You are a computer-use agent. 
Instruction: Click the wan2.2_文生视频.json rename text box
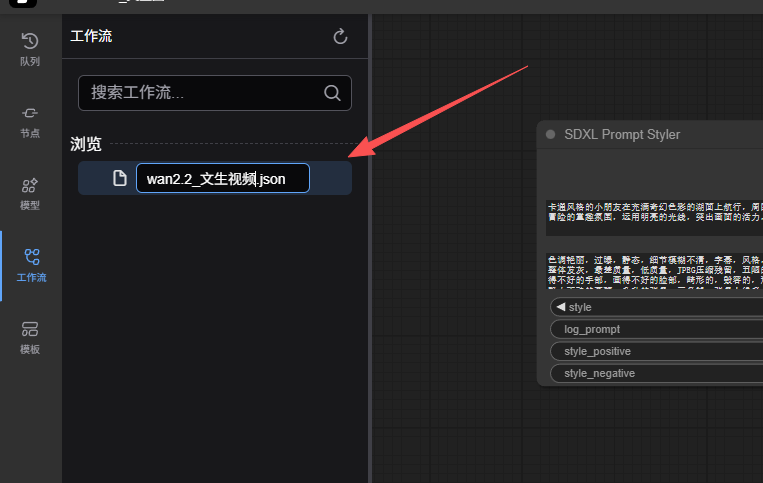click(222, 179)
